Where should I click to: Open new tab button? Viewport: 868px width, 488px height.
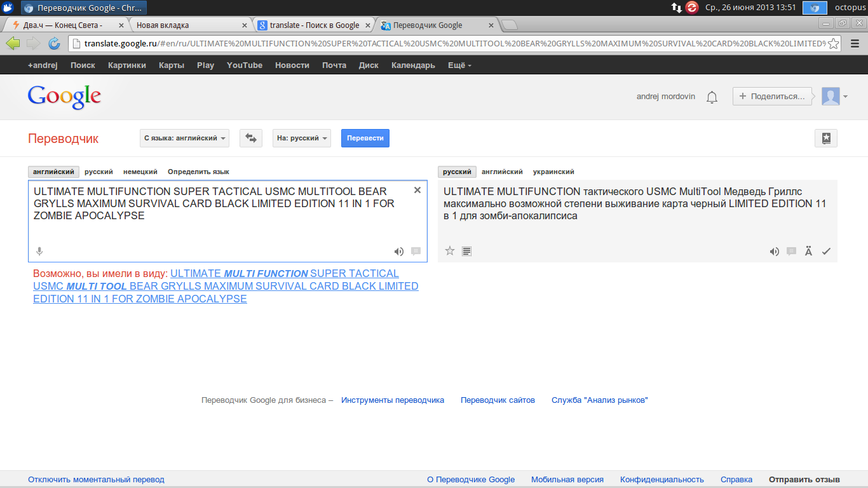pos(510,25)
